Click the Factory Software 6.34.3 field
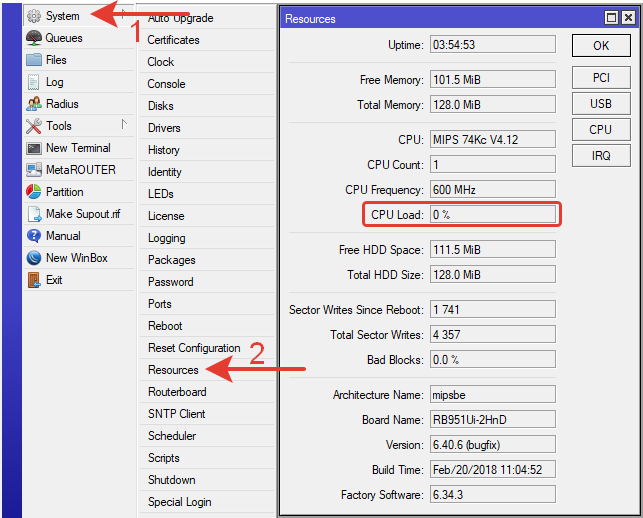The width and height of the screenshot is (643, 518). (x=493, y=495)
